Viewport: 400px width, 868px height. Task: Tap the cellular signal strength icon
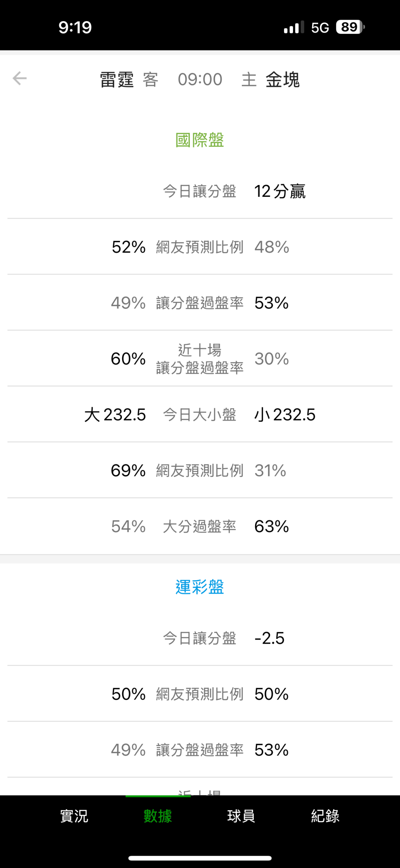pyautogui.click(x=294, y=27)
